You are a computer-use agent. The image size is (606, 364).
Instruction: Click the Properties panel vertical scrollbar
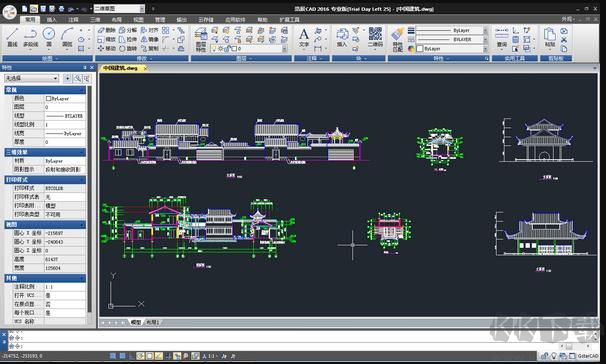90,199
